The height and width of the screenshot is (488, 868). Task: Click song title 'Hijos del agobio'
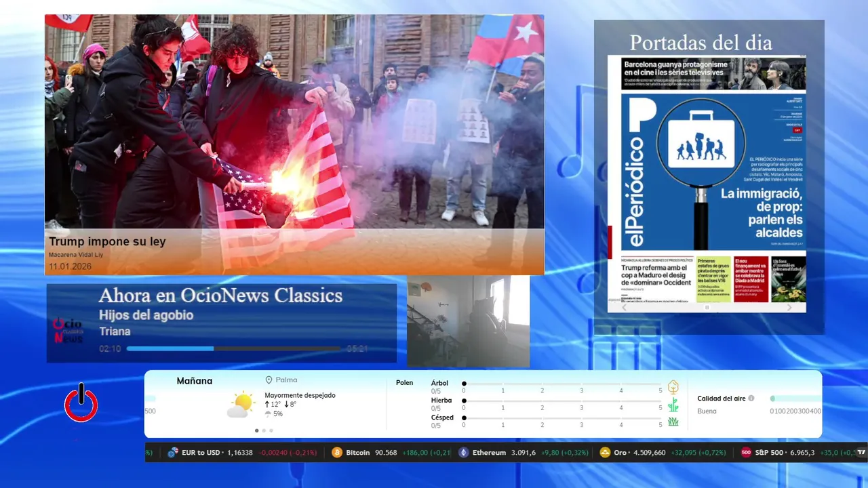click(146, 315)
